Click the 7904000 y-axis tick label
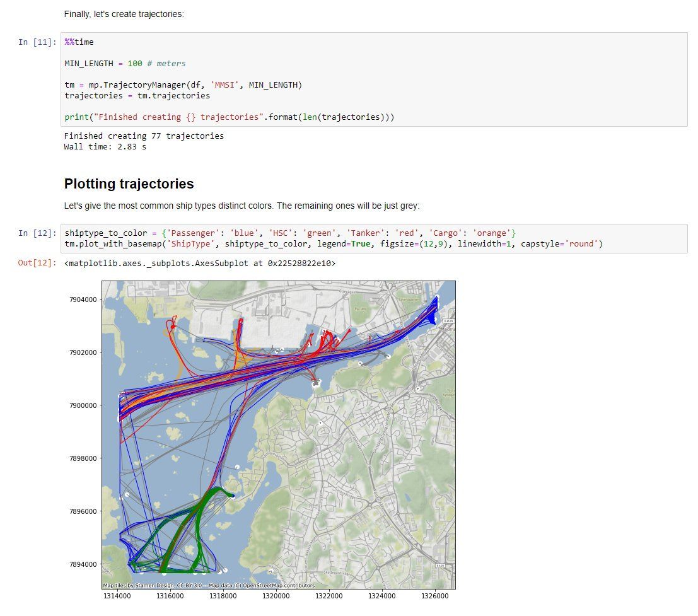 tap(83, 299)
